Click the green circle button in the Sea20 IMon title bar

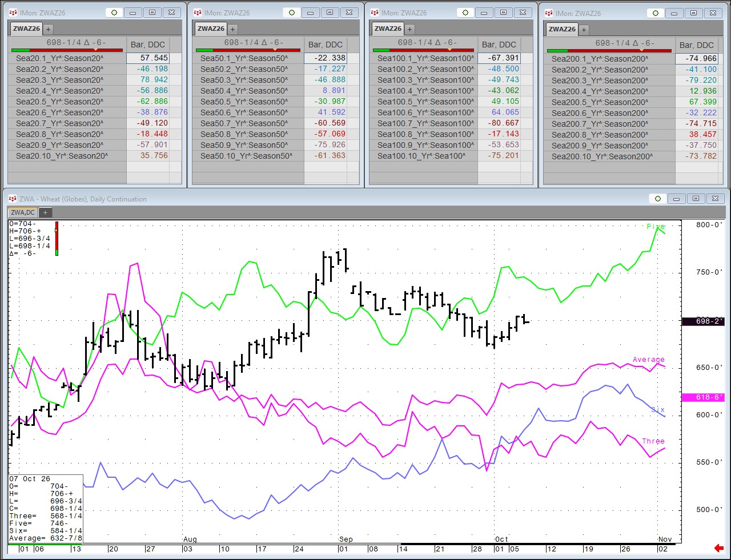[114, 13]
